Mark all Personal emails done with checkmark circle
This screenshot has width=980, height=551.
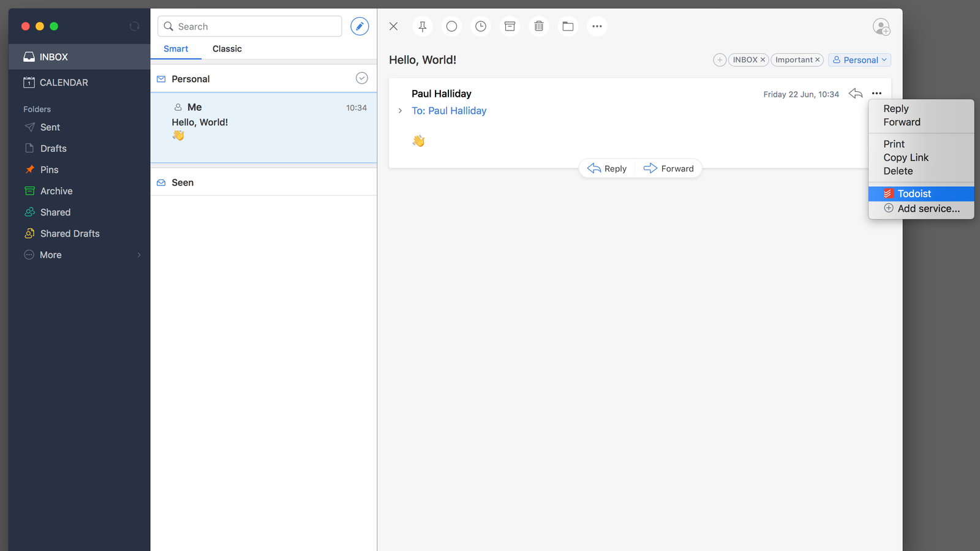[x=362, y=78]
